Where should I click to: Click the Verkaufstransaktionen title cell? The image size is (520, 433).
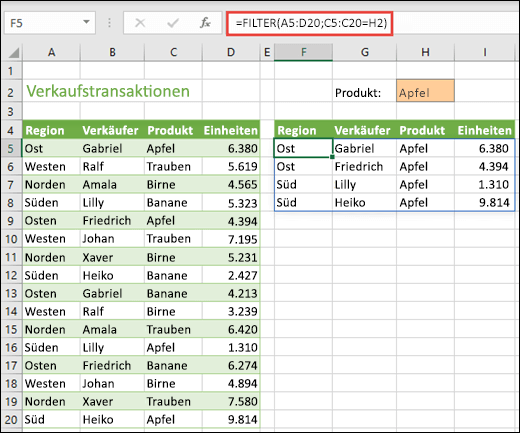click(108, 91)
